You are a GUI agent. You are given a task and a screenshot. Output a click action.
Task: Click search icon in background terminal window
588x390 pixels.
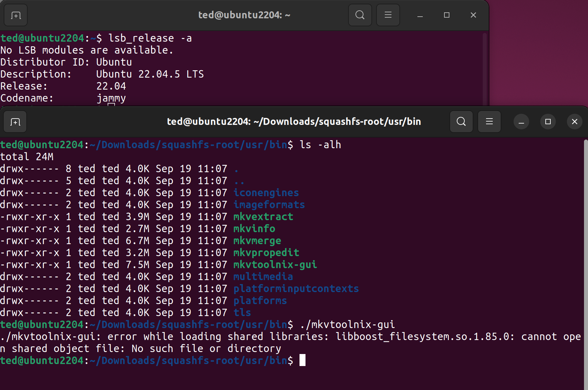[360, 15]
